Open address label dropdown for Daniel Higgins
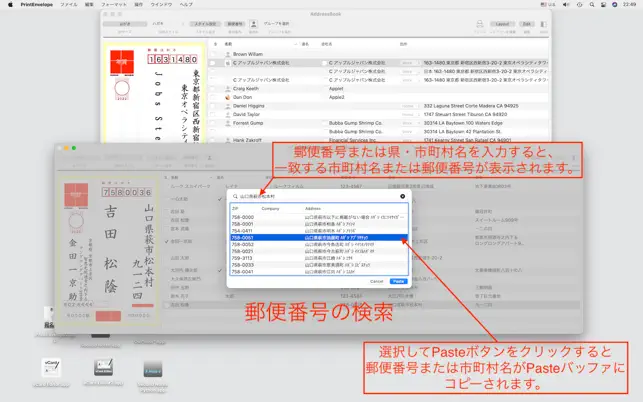 click(409, 106)
